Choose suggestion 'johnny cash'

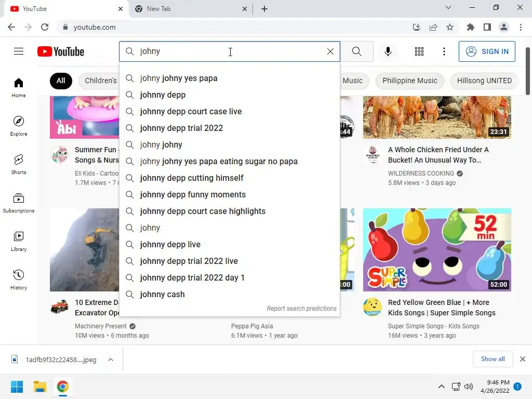click(x=230, y=295)
